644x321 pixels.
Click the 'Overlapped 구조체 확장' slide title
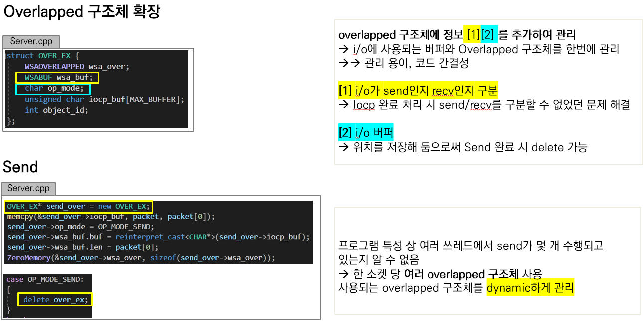point(82,12)
